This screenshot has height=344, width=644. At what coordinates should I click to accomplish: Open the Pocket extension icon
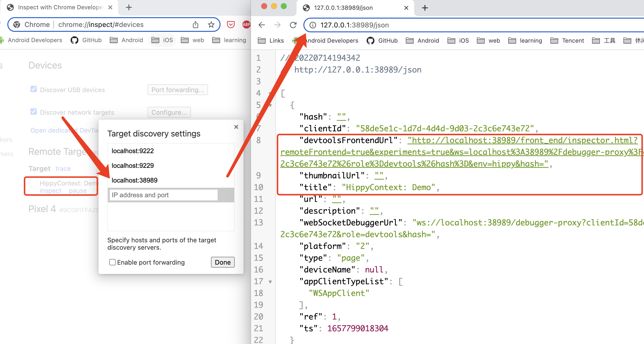click(x=231, y=25)
